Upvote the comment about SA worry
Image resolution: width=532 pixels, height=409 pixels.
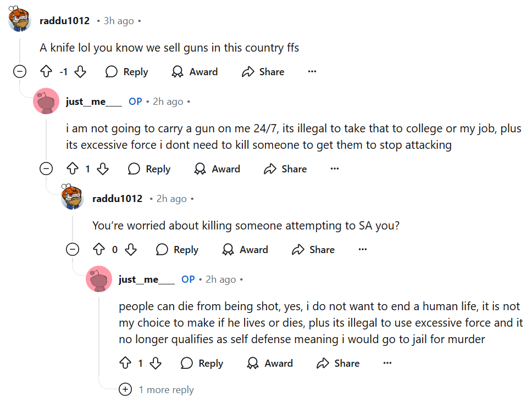[99, 250]
